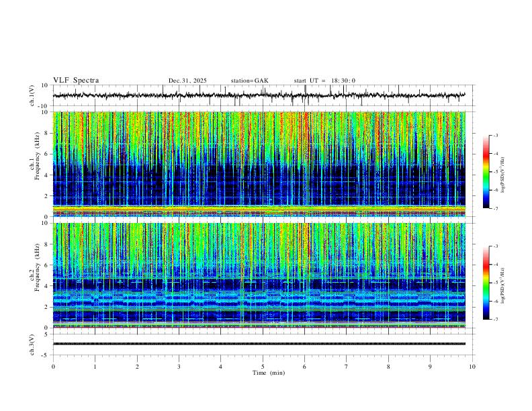Click the ch.1 'Frequency (kHz)' axis label
Image resolution: width=532 pixels, height=411 pixels.
click(x=37, y=156)
